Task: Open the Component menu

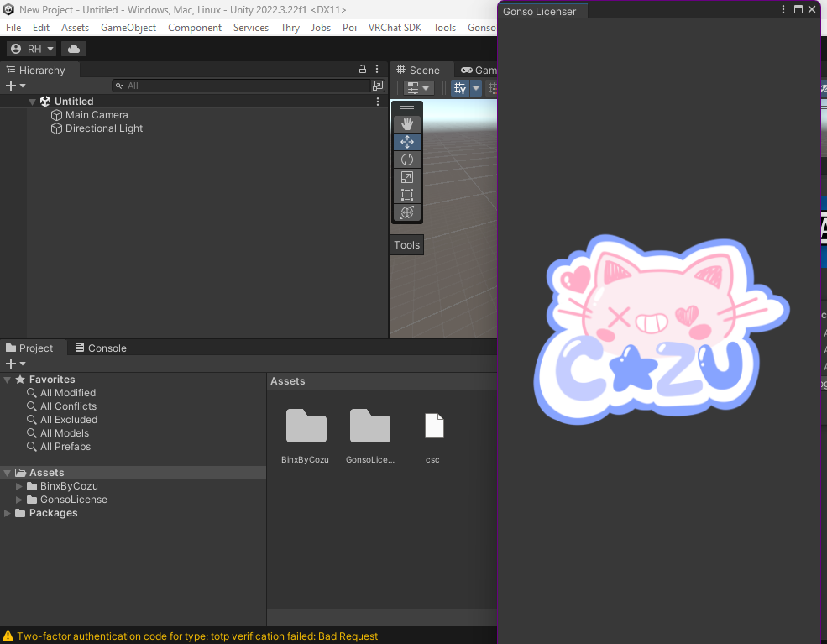Action: coord(195,28)
